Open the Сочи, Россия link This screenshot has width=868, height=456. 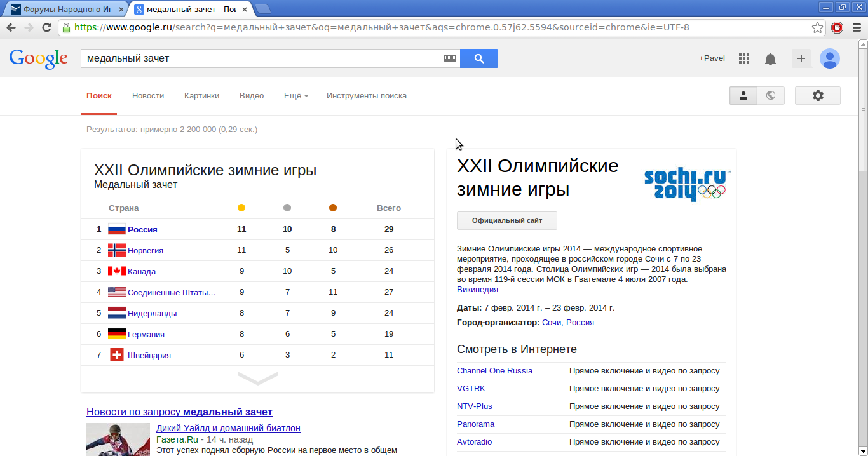pos(568,323)
